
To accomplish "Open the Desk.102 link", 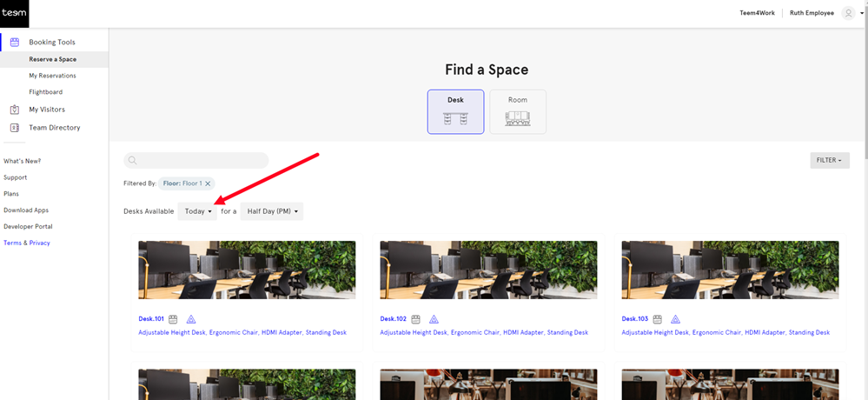I will coord(394,319).
